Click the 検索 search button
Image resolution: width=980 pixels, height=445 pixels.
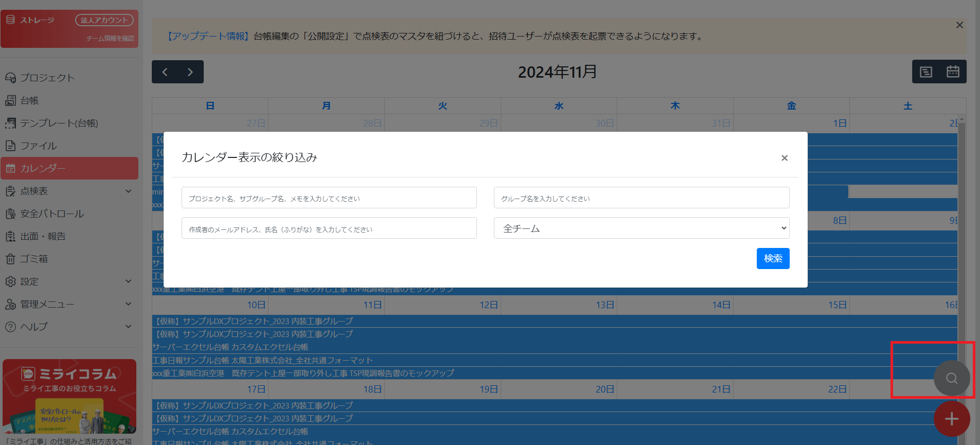(772, 258)
